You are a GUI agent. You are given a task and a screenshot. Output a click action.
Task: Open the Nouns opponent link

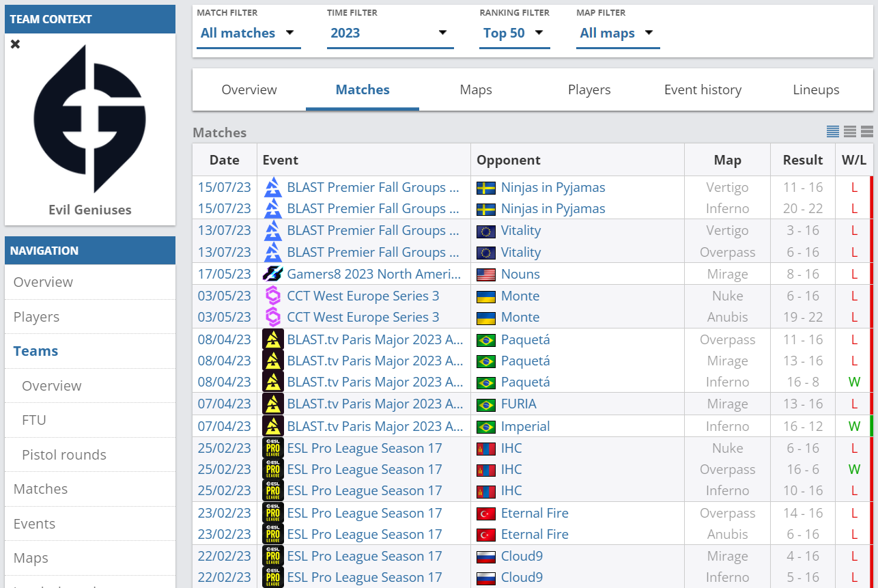click(520, 274)
